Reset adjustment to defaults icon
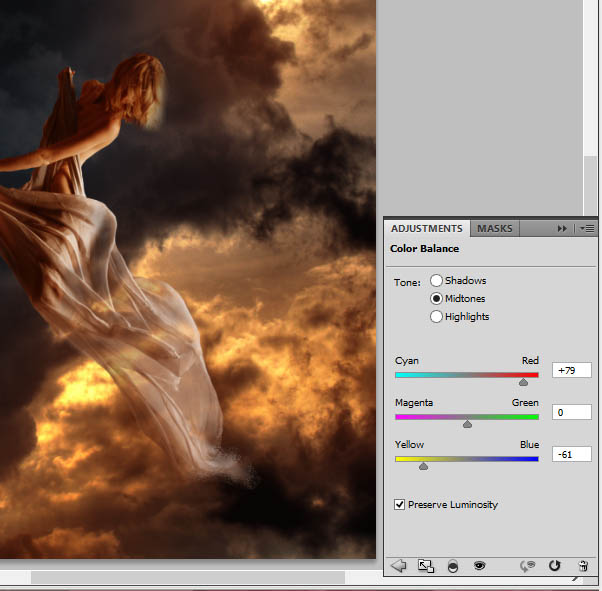Image resolution: width=602 pixels, height=591 pixels. coord(555,566)
